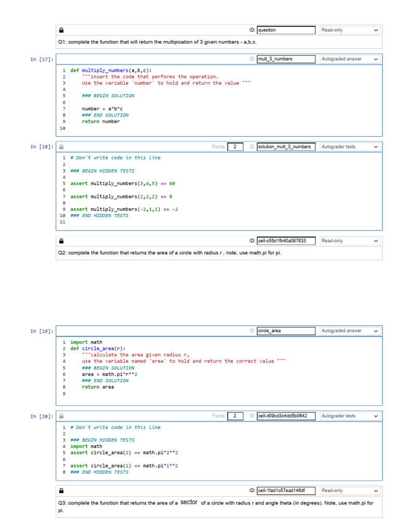Click the "area = math.pi*r**2" code line

pyautogui.click(x=109, y=374)
